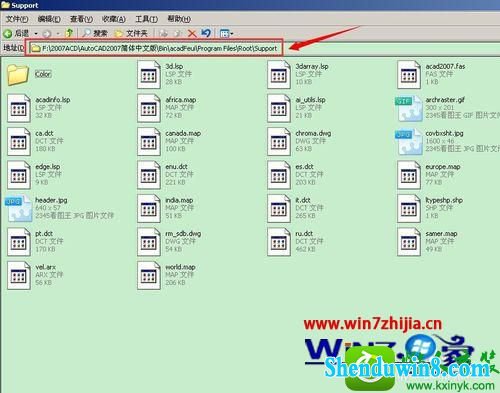Image resolution: width=500 pixels, height=393 pixels.
Task: Go up one folder level
Action: click(69, 33)
